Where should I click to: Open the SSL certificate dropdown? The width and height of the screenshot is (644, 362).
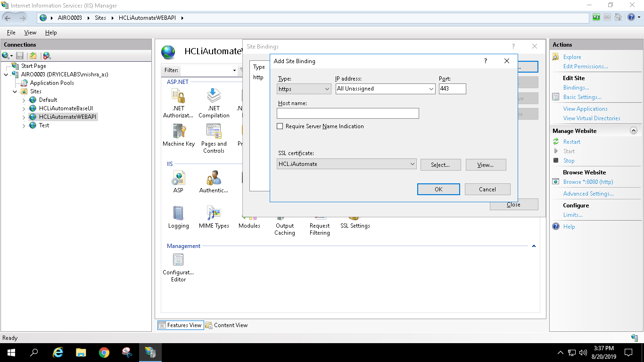tap(347, 164)
